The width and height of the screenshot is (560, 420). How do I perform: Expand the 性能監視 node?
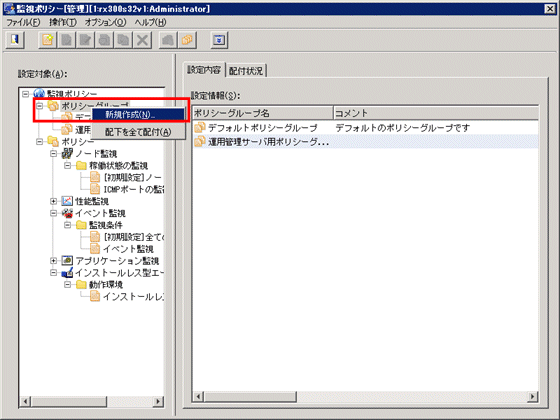pos(54,201)
